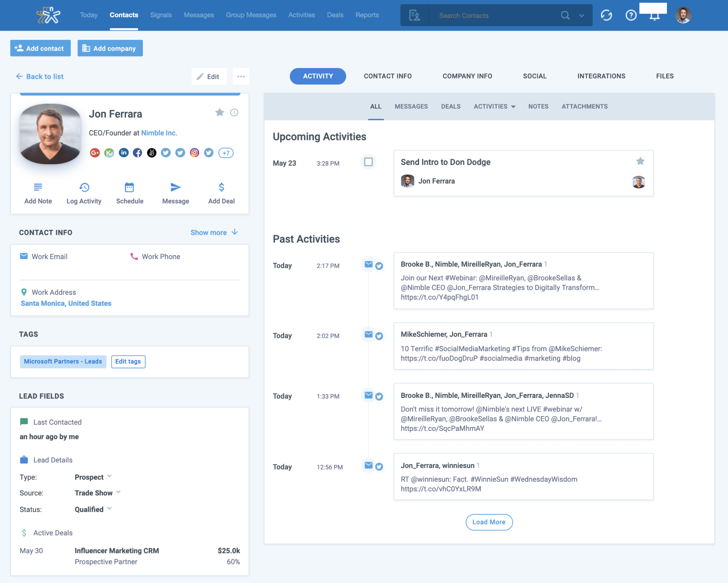This screenshot has height=583, width=728.
Task: Mark Jon Ferrara as important with star
Action: pos(220,112)
